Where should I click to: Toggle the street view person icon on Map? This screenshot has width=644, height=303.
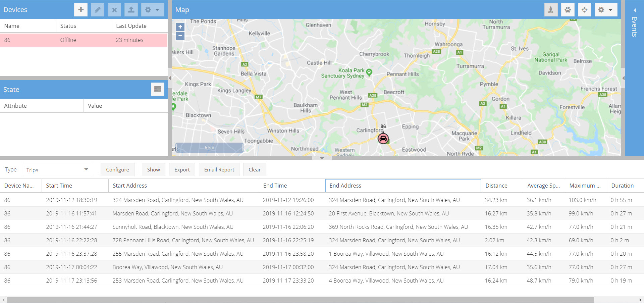551,10
